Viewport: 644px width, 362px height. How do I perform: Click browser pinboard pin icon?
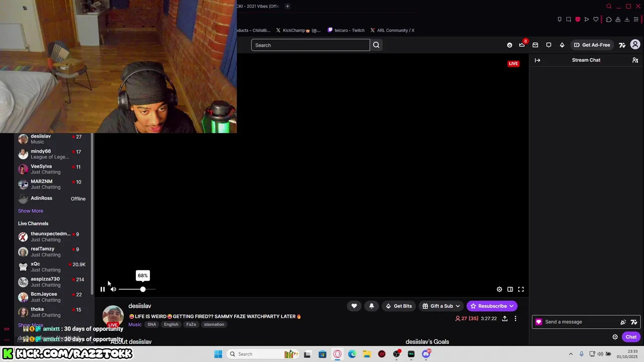tap(559, 19)
